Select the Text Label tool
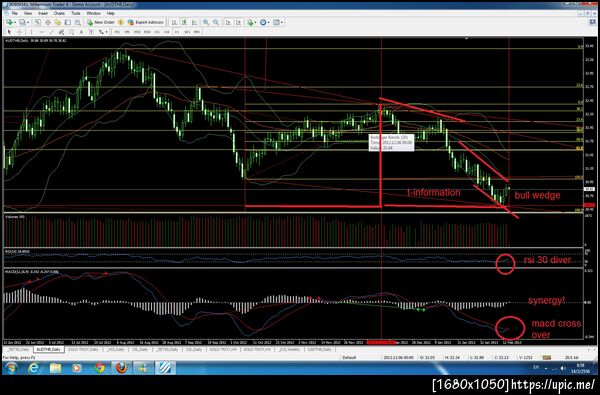Viewport: 600px width, 395px height. click(x=91, y=32)
